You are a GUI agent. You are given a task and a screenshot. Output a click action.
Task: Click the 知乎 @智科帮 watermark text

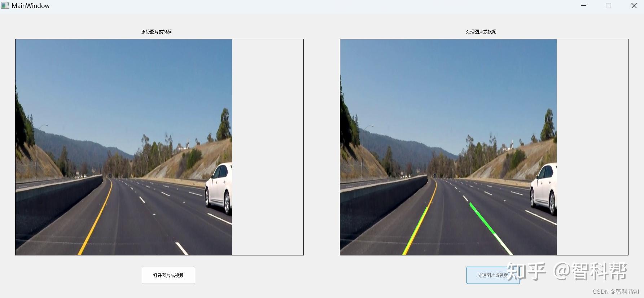click(566, 272)
